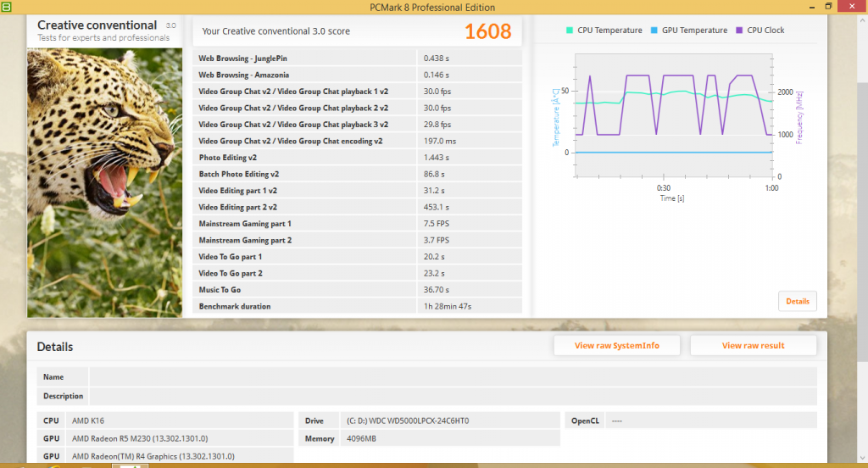Click the AMD K16 CPU value

88,421
